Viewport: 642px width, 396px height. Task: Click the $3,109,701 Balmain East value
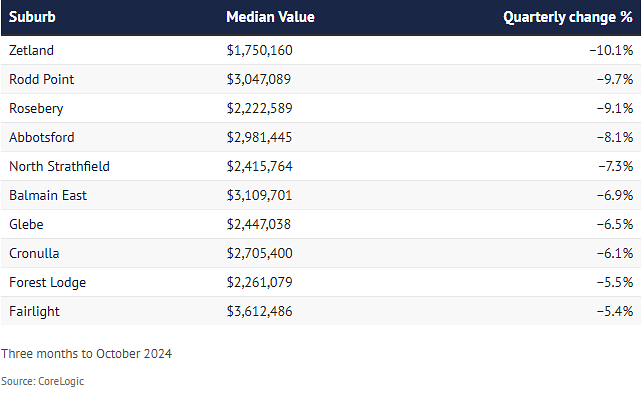coord(260,196)
